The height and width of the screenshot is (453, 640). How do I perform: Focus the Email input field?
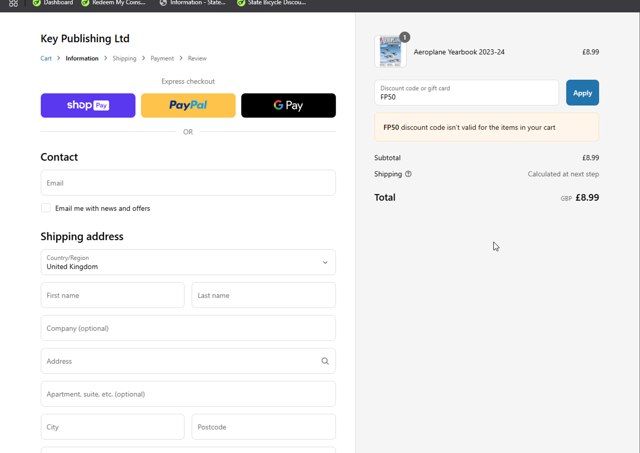click(188, 183)
